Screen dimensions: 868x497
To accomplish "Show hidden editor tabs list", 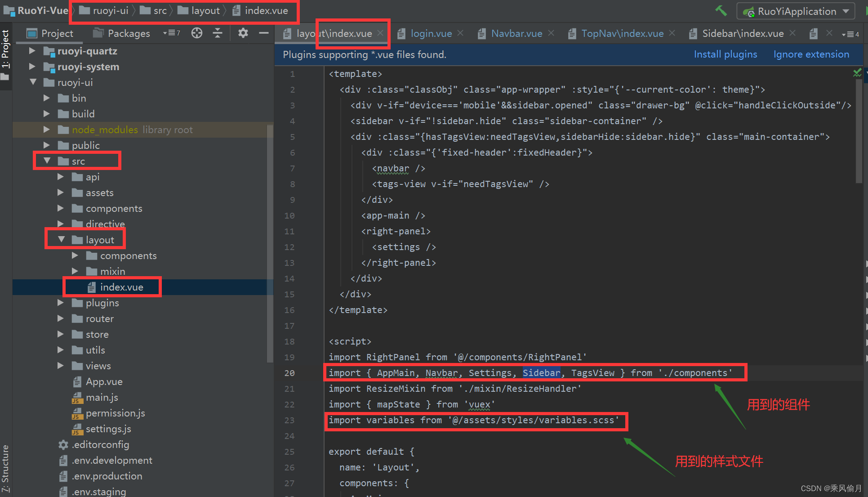I will 850,34.
